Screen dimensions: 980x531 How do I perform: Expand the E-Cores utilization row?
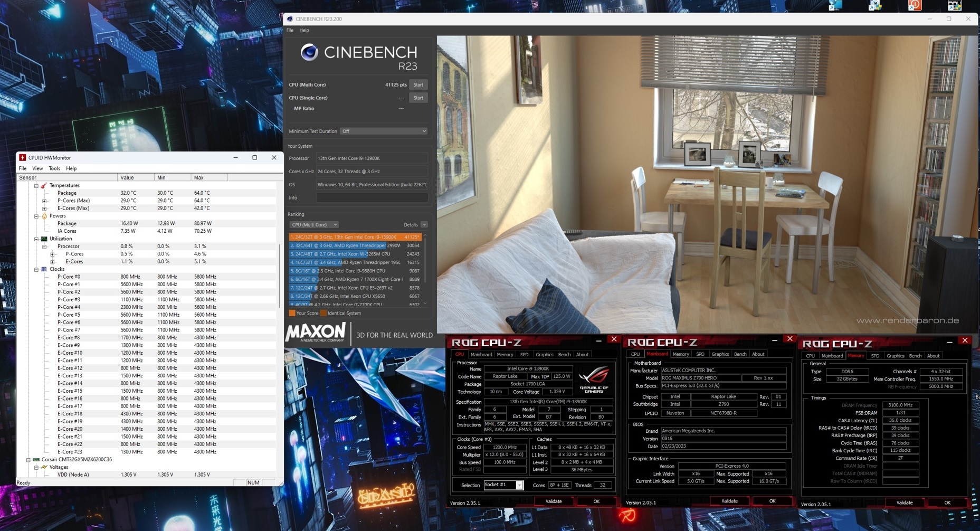pos(52,262)
